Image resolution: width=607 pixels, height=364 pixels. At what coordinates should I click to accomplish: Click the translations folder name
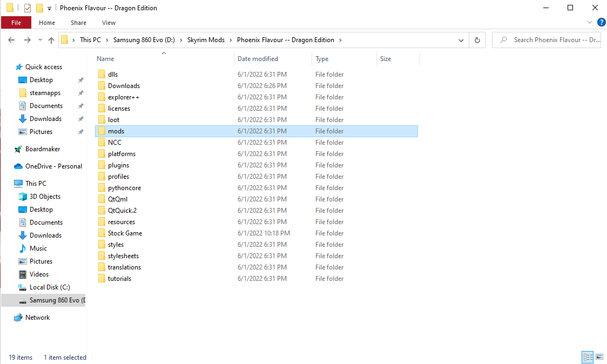click(124, 267)
